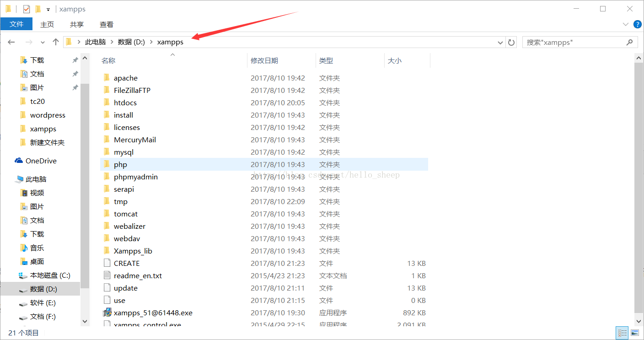644x340 pixels.
Task: Open recent locations dropdown arrow
Action: point(43,42)
